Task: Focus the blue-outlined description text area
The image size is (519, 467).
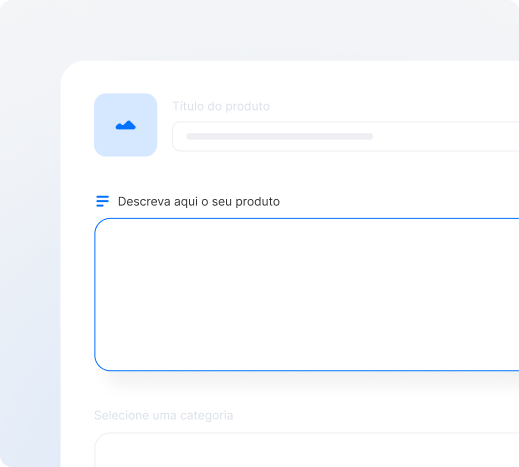Action: [307, 294]
